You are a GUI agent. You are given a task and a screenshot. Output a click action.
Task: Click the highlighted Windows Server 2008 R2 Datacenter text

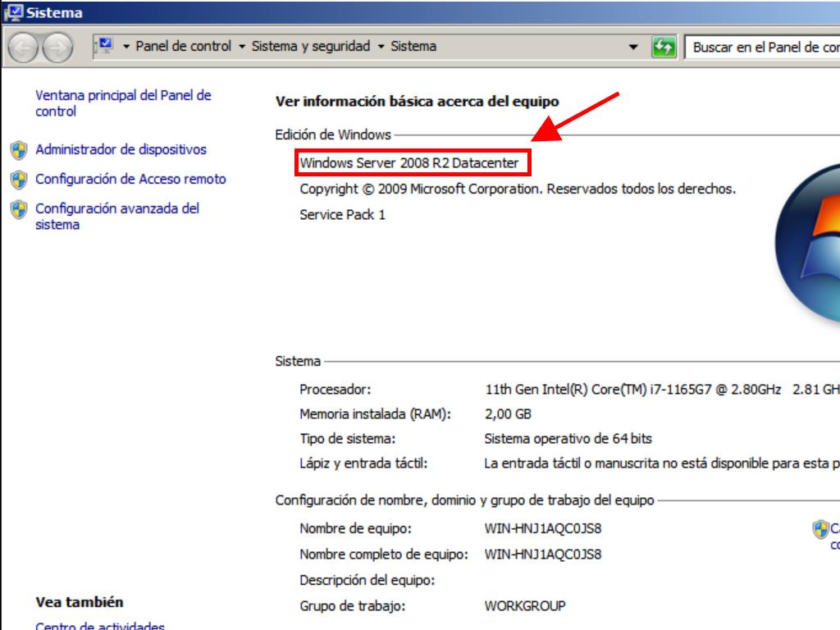[x=409, y=163]
